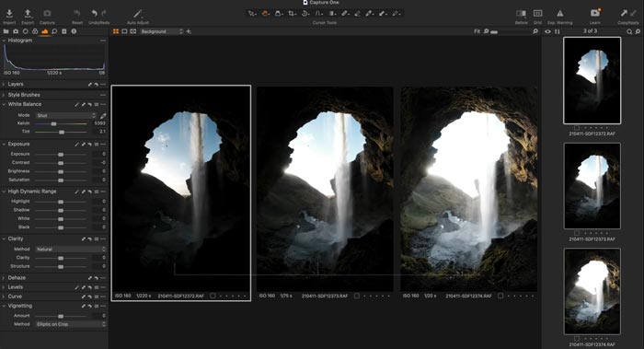Click the Import icon

coord(9,14)
